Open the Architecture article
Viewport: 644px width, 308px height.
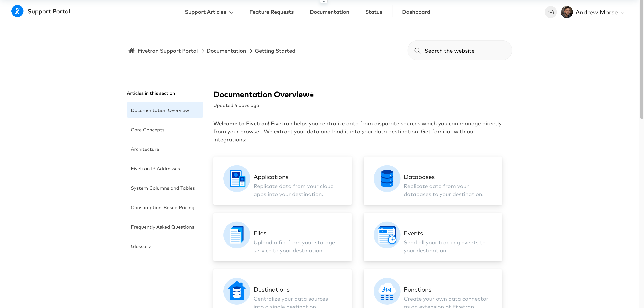pos(145,149)
